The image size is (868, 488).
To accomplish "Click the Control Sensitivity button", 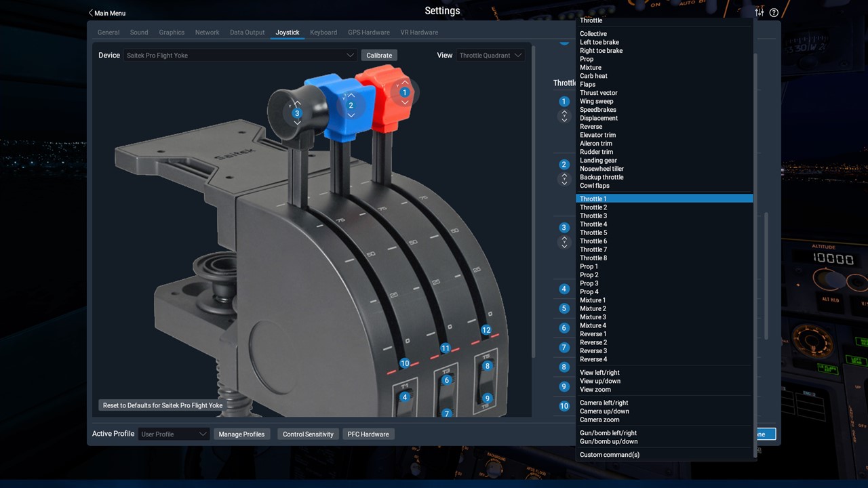I will [308, 434].
